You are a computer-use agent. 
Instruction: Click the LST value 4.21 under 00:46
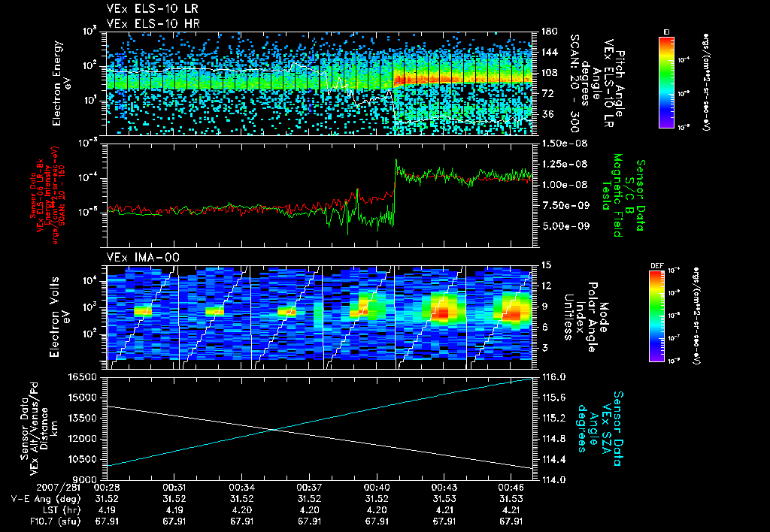click(511, 510)
